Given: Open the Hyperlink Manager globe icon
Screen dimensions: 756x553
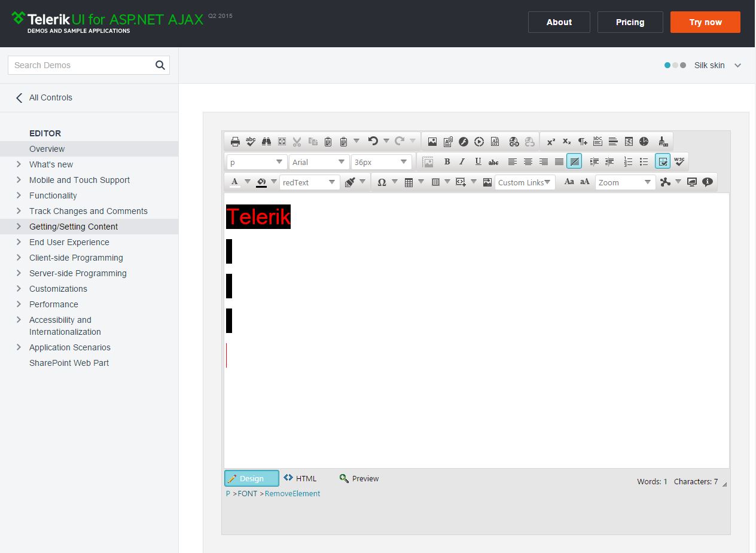Looking at the screenshot, I should (x=514, y=142).
